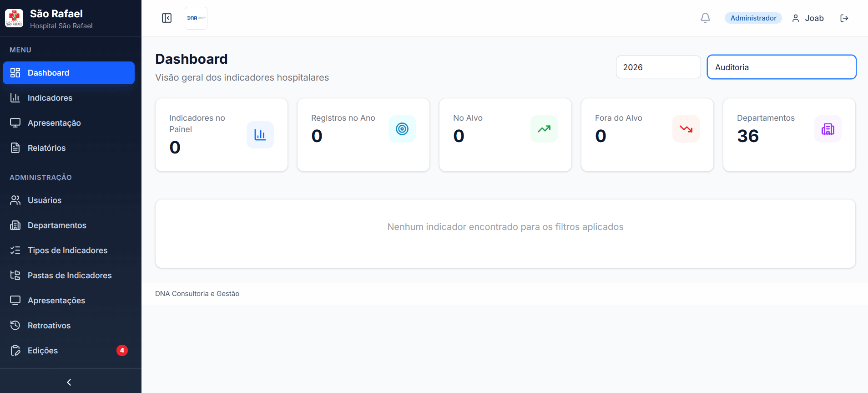Click the Tipos de Indicadores checklist icon
Screen dimensions: 868x393
[x=15, y=250]
